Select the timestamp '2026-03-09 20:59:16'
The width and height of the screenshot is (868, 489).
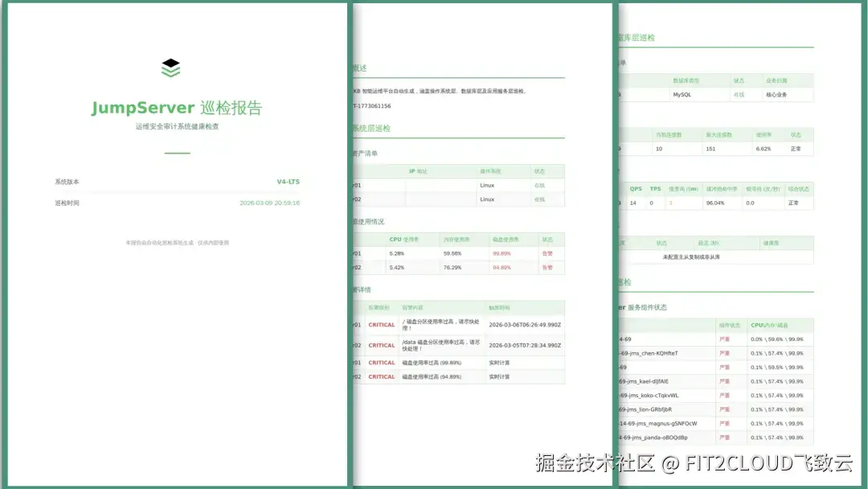pyautogui.click(x=269, y=203)
